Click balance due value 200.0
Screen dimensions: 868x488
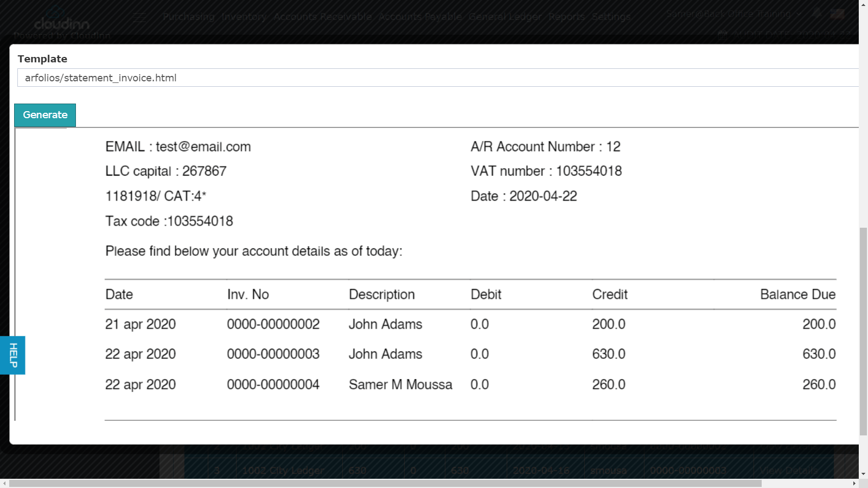(x=819, y=324)
